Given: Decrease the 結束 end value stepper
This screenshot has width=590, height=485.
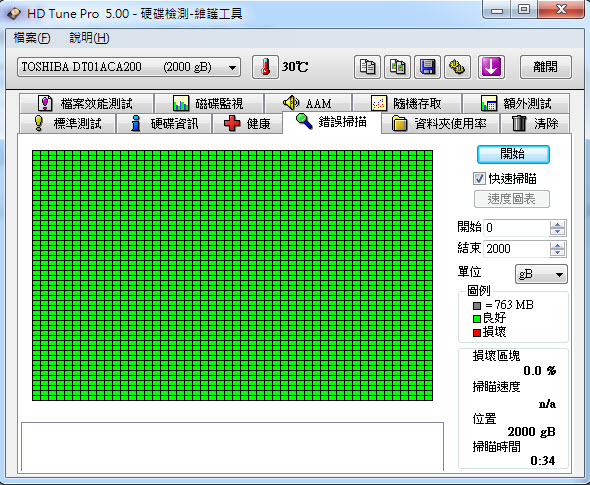Looking at the screenshot, I should (557, 252).
